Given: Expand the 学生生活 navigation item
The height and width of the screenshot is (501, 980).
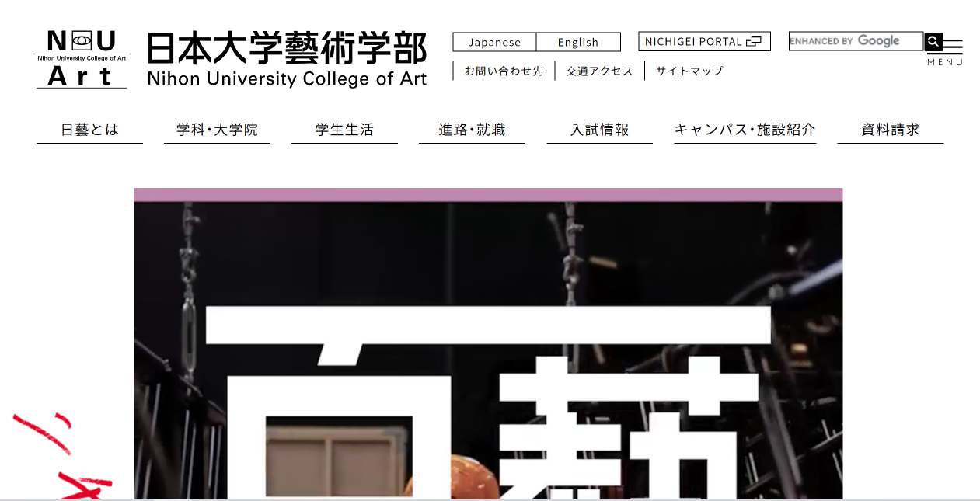Looking at the screenshot, I should [344, 130].
